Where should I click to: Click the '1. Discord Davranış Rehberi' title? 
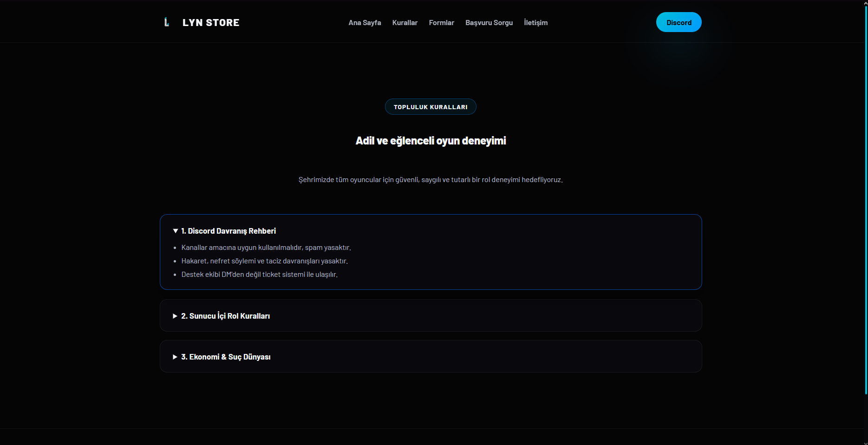(228, 231)
